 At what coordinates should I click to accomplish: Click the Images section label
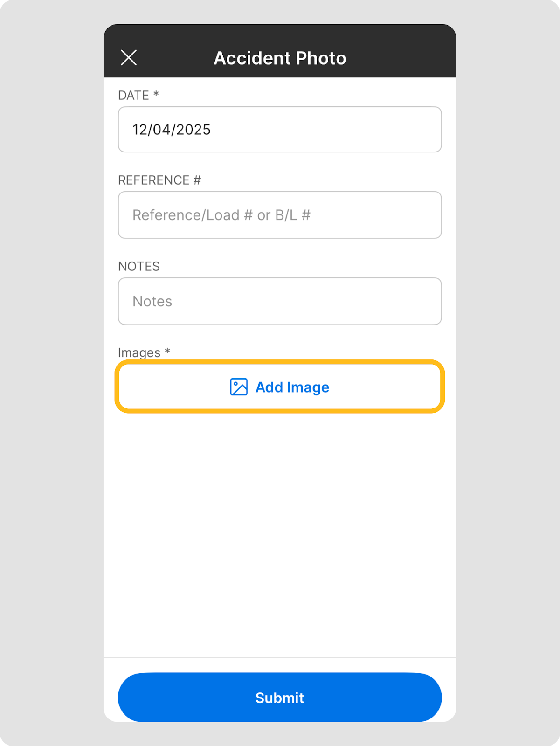tap(139, 353)
